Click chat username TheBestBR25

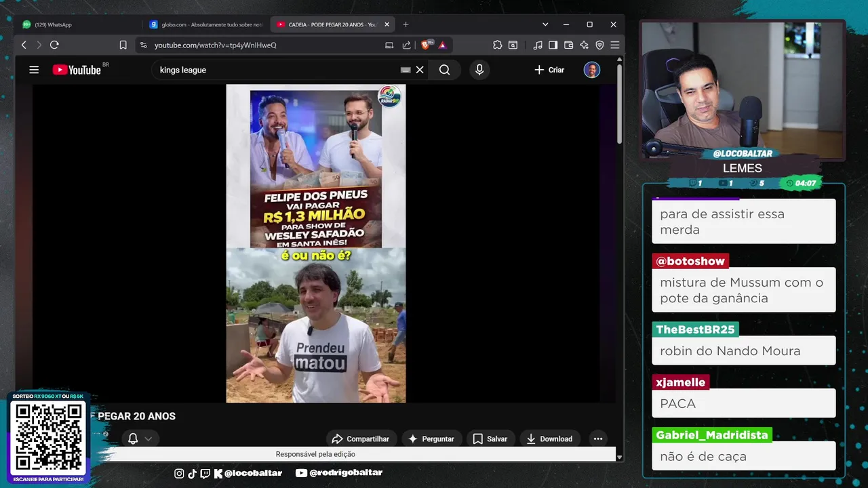695,329
